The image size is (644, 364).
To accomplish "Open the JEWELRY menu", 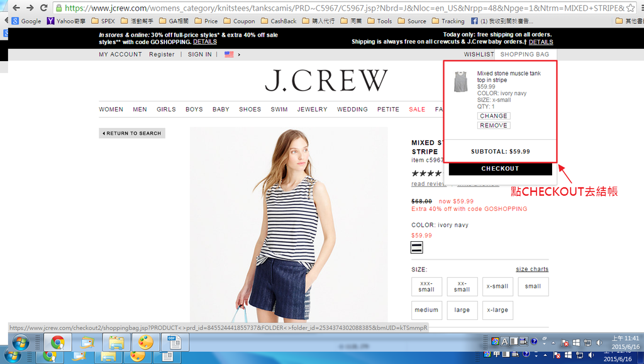I will point(312,110).
